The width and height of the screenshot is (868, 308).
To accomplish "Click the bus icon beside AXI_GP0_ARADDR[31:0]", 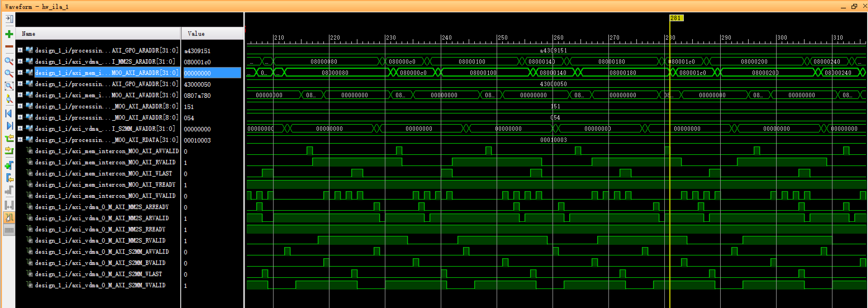I will (x=29, y=50).
